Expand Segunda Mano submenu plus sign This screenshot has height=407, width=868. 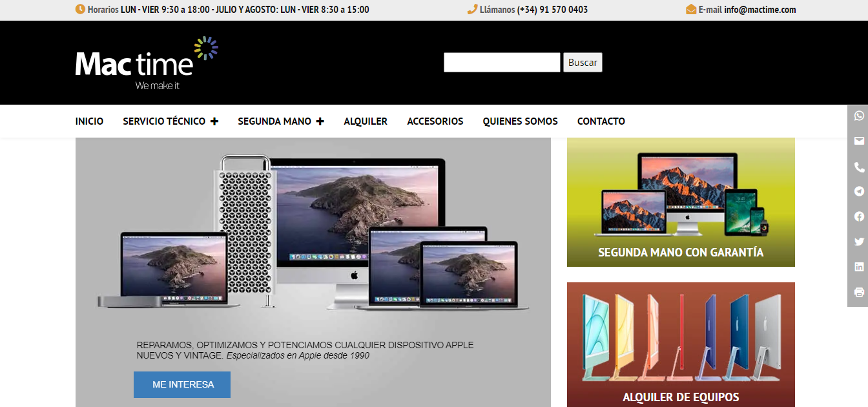[x=320, y=121]
